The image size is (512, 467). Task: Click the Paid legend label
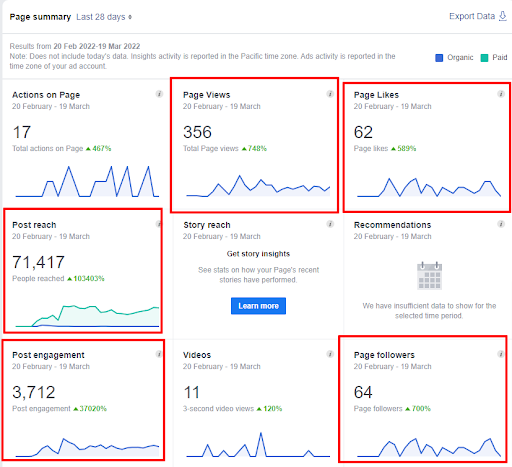pyautogui.click(x=500, y=58)
